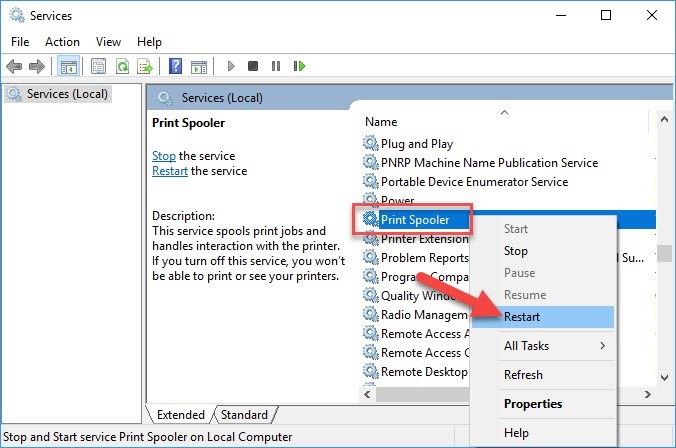Image resolution: width=676 pixels, height=448 pixels.
Task: Click the Restart Service toolbar icon
Action: point(299,66)
